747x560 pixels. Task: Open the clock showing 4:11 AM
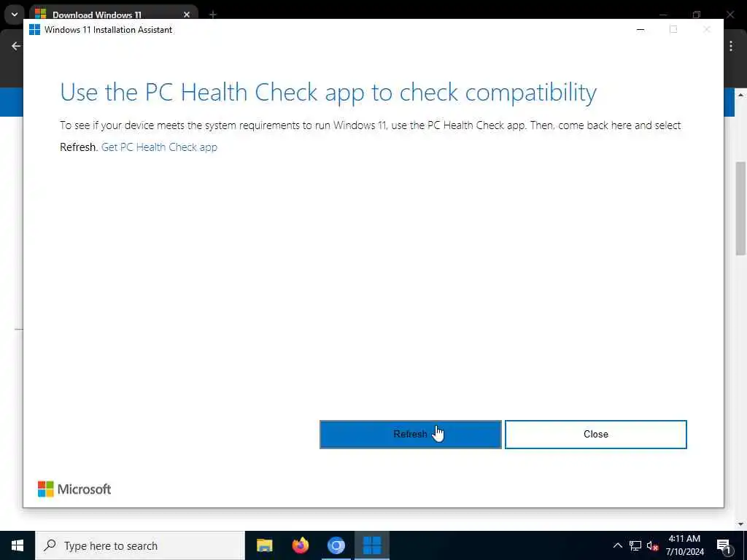coord(684,545)
